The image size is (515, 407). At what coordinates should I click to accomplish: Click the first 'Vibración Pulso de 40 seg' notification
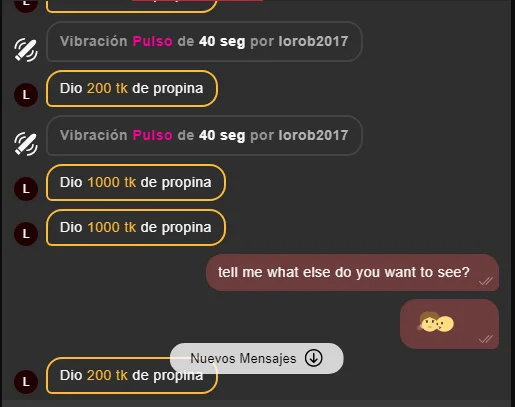pyautogui.click(x=204, y=42)
